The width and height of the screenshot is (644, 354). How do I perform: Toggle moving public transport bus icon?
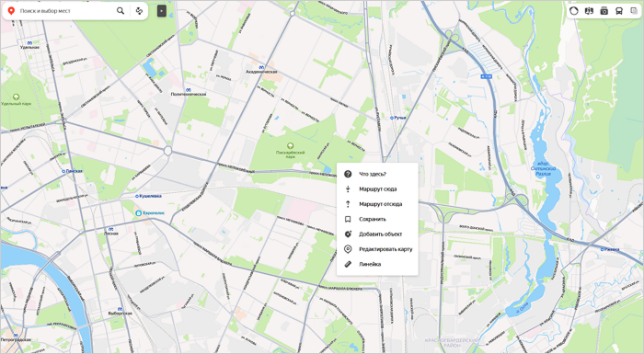618,11
